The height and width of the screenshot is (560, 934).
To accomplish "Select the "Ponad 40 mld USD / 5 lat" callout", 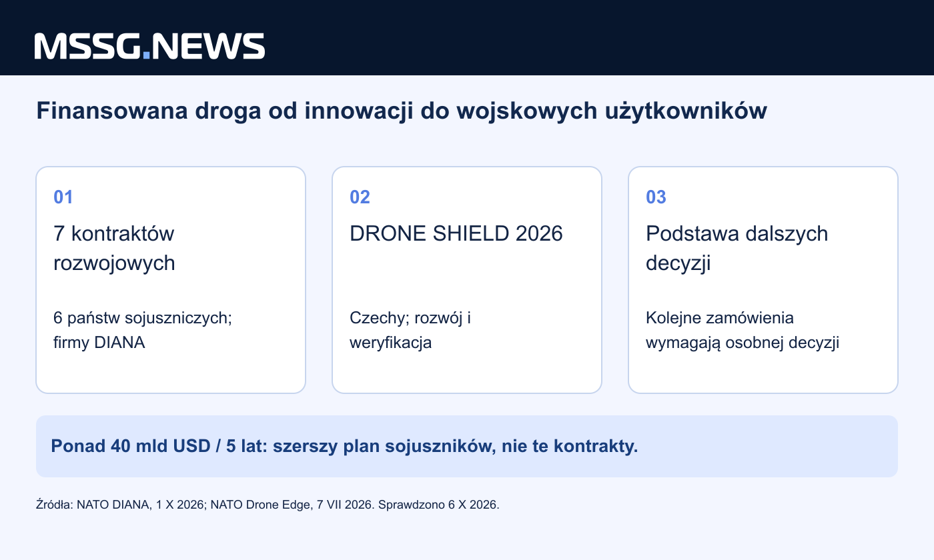I will 467,446.
